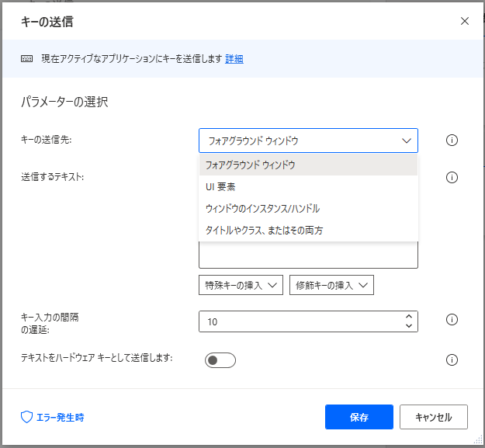485x448 pixels.
Task: Click the 送信するテキスト: label
Action: coord(52,177)
